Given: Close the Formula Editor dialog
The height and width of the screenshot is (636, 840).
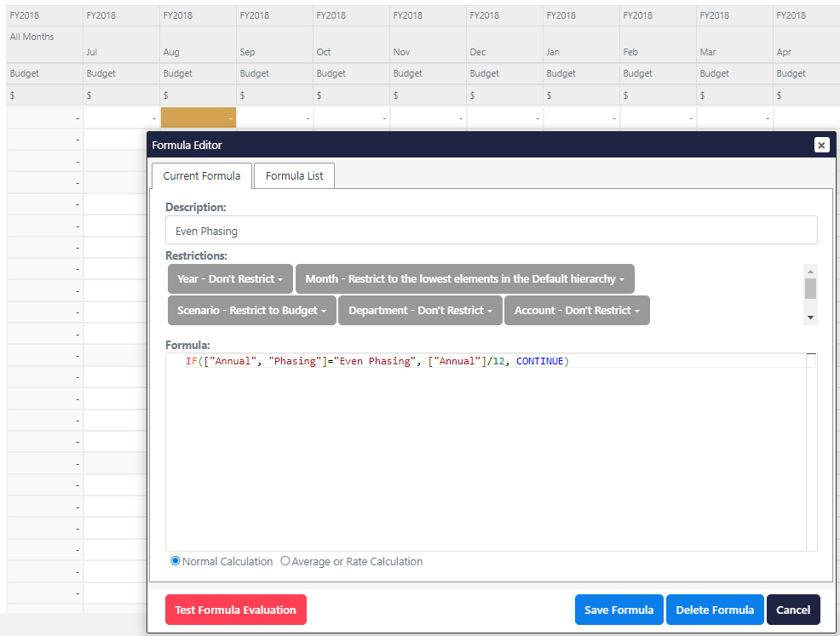Looking at the screenshot, I should coord(821,145).
